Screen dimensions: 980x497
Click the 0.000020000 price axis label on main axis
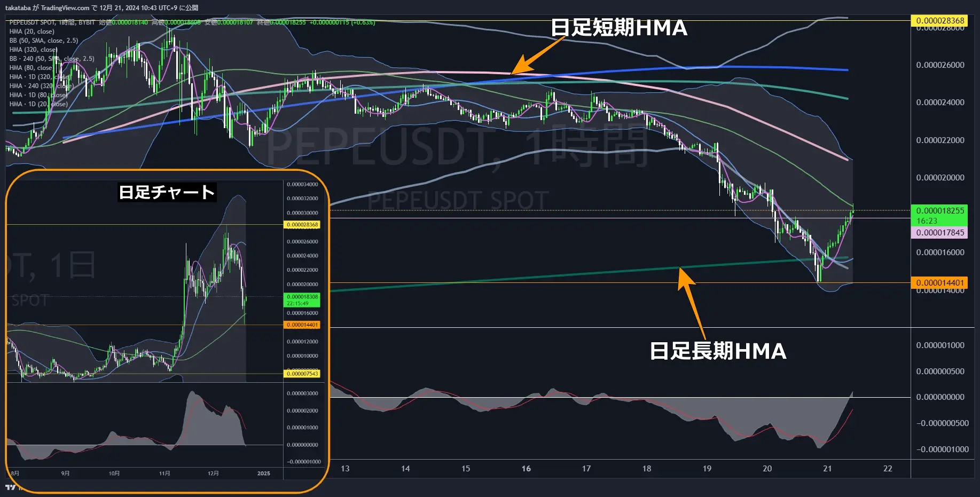click(x=940, y=178)
